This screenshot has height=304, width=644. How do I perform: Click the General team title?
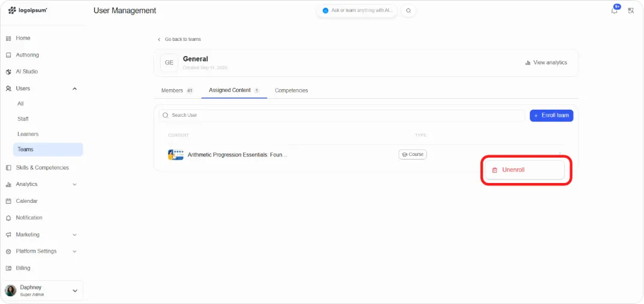pyautogui.click(x=195, y=59)
